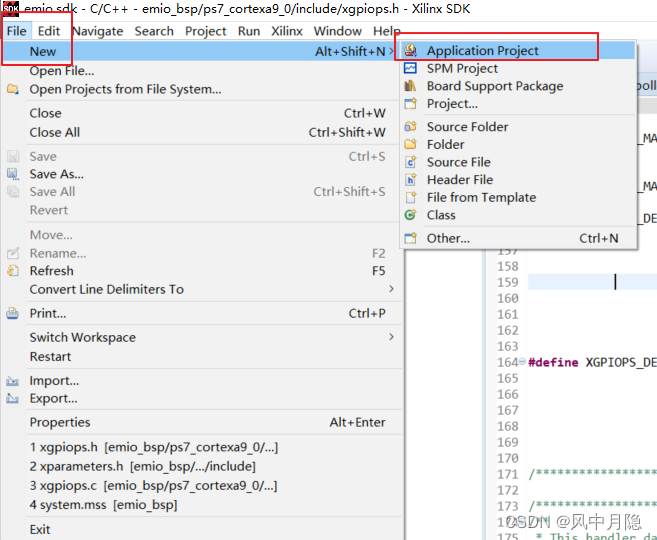Screen dimensions: 657x540
Task: Open the File menu
Action: click(x=16, y=31)
